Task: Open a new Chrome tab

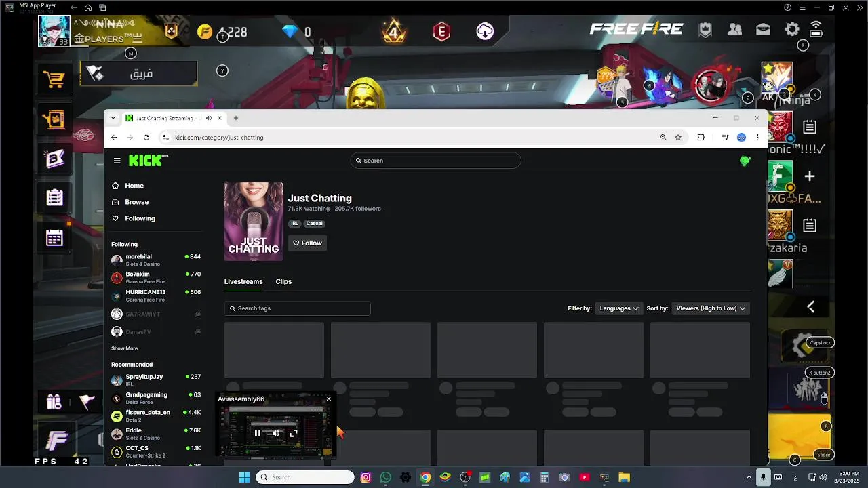Action: 236,118
